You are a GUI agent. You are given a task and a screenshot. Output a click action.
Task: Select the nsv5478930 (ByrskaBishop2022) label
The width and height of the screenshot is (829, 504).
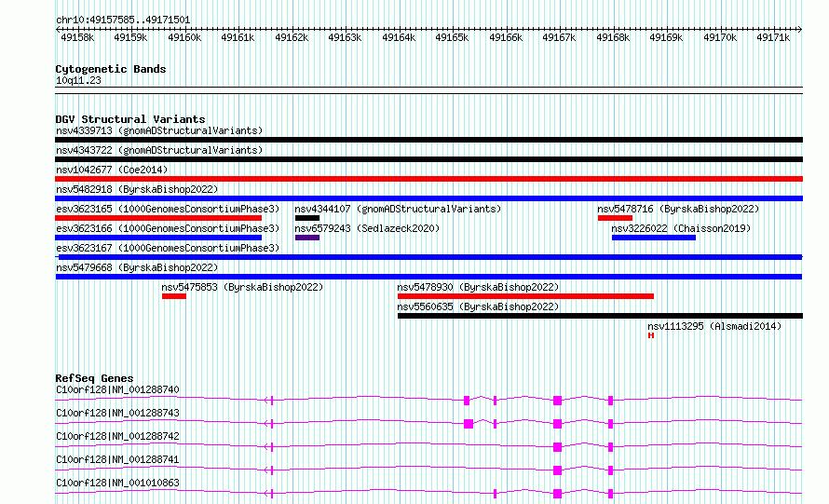click(x=478, y=287)
